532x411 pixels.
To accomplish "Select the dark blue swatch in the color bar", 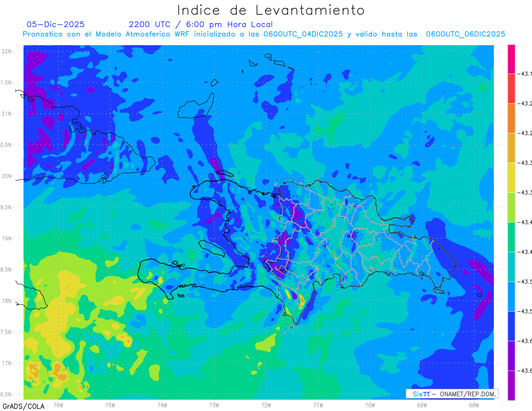I will (x=511, y=326).
